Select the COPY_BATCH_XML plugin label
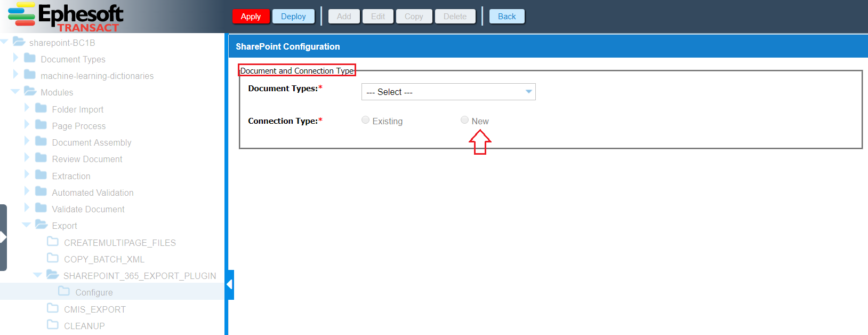 (105, 259)
